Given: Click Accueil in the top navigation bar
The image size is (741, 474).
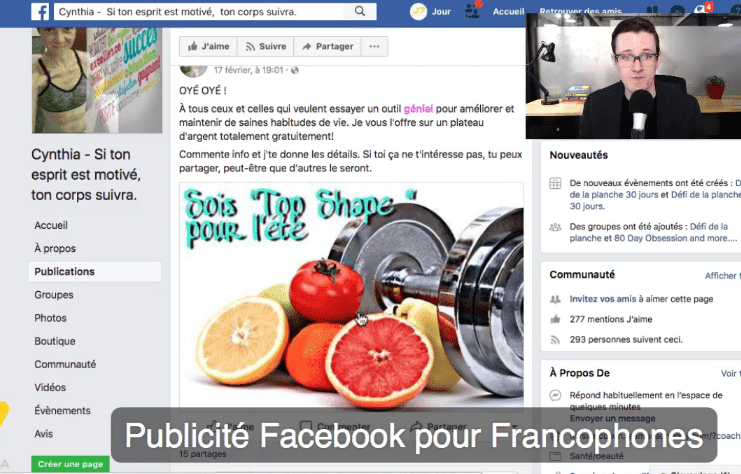Looking at the screenshot, I should pyautogui.click(x=508, y=11).
